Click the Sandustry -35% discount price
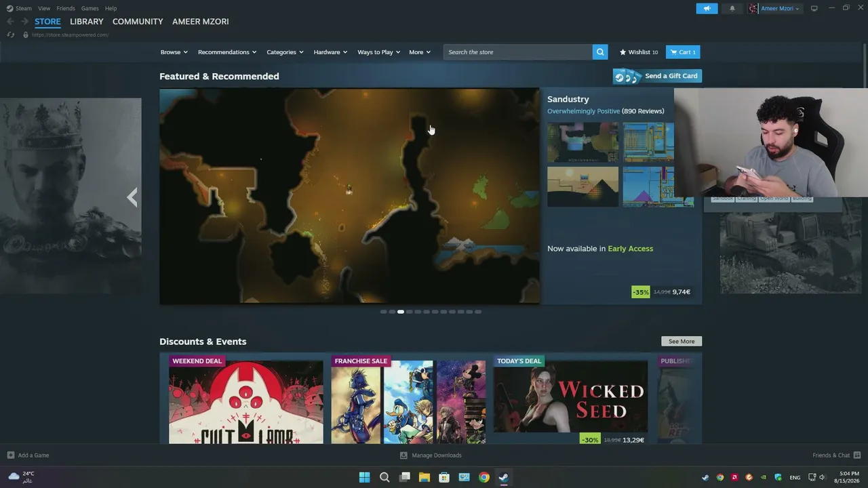This screenshot has height=488, width=868. click(662, 292)
